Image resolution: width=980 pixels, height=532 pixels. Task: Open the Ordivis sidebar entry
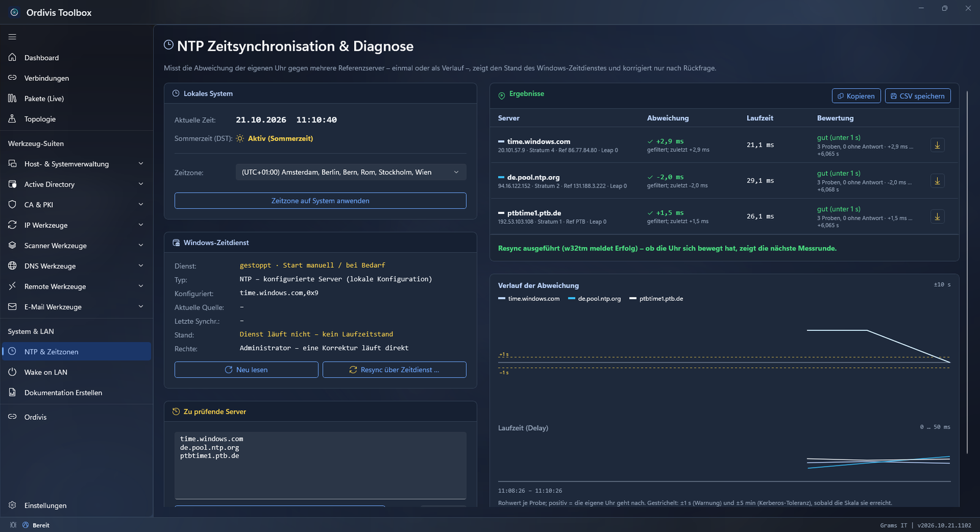76,417
